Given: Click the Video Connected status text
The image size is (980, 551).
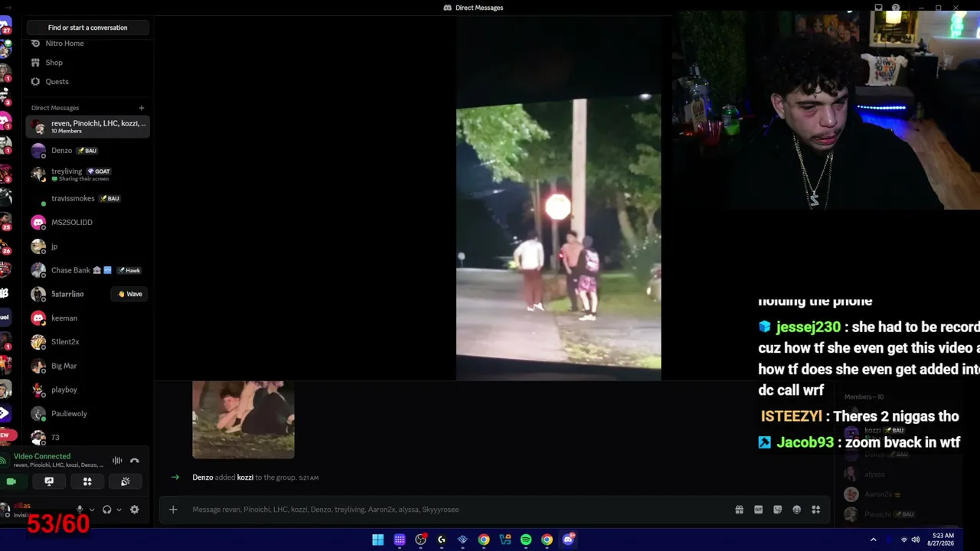Looking at the screenshot, I should click(x=42, y=456).
